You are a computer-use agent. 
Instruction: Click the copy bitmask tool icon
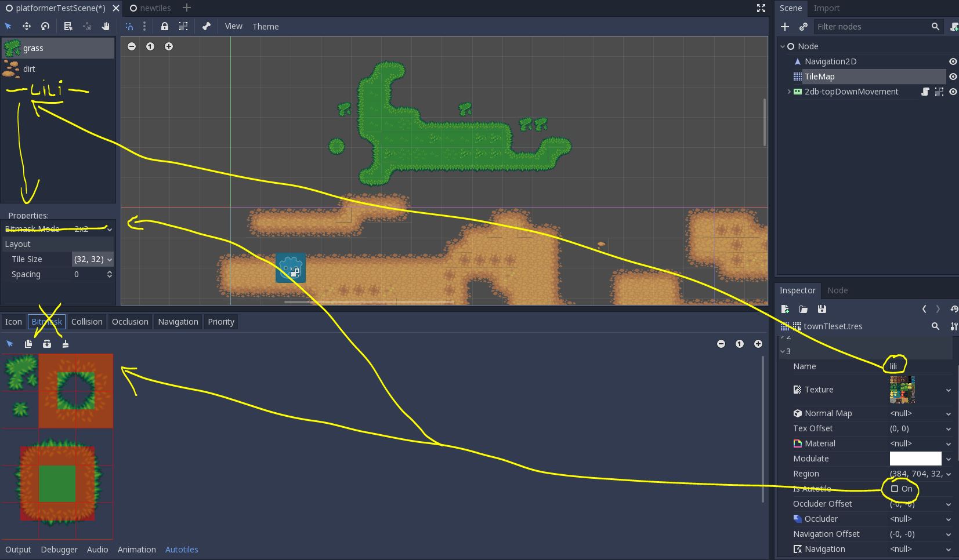click(x=28, y=344)
